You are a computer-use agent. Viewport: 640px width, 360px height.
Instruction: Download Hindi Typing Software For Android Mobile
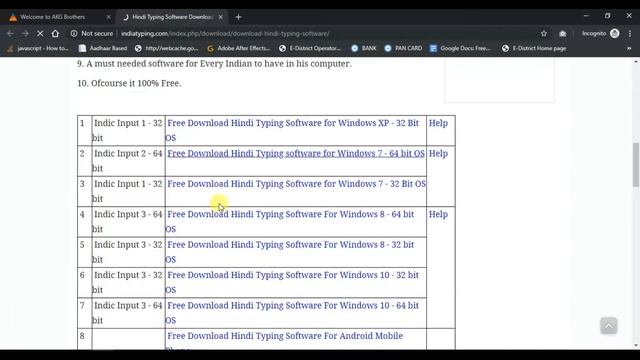tap(285, 336)
